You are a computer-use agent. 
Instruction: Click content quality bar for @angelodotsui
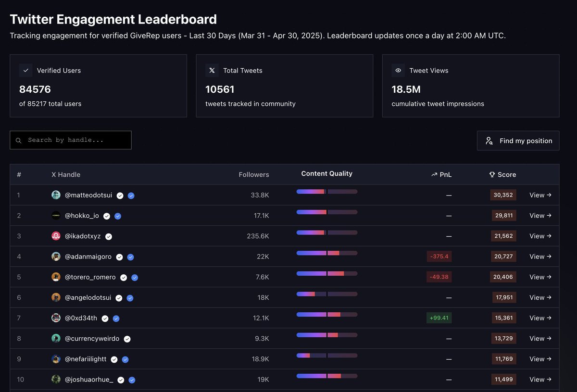(327, 294)
